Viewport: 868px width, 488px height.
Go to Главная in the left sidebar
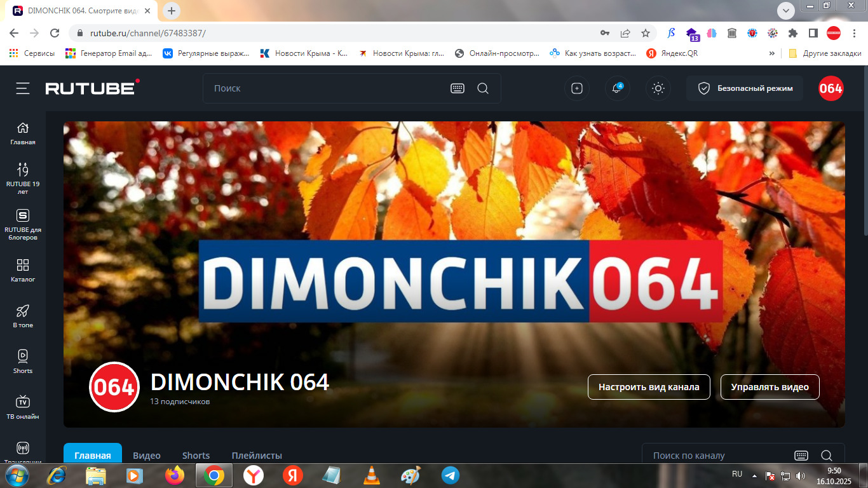click(23, 133)
